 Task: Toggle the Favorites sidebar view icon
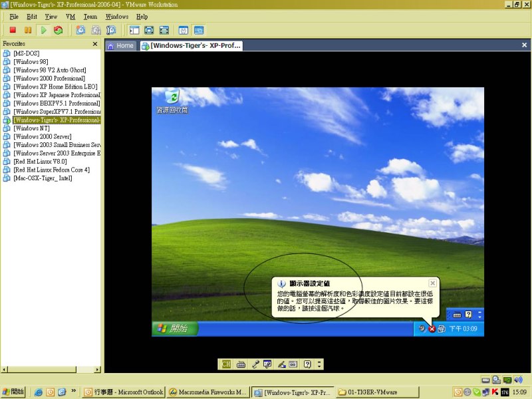click(134, 30)
